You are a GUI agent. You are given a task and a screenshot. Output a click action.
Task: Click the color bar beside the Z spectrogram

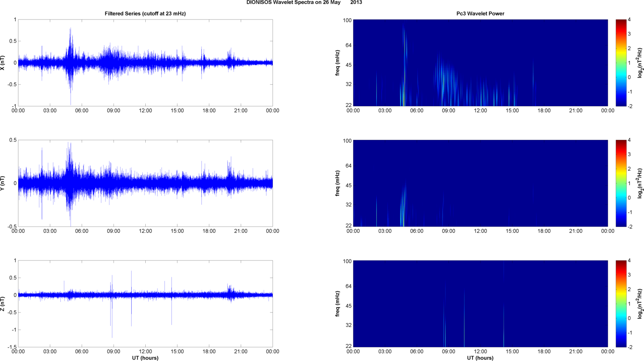(621, 304)
